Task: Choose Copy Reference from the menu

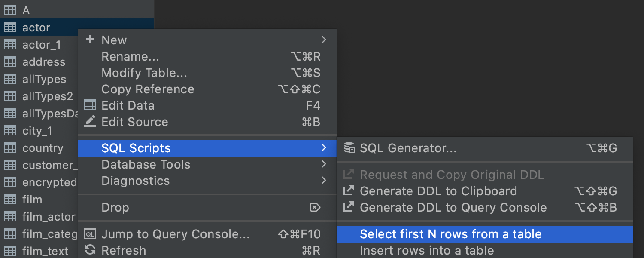Action: point(148,89)
